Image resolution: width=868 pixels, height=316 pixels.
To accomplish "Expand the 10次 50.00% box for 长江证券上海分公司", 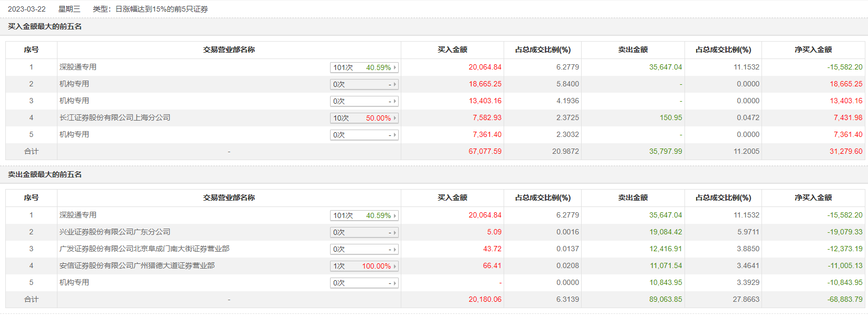I will [x=364, y=118].
